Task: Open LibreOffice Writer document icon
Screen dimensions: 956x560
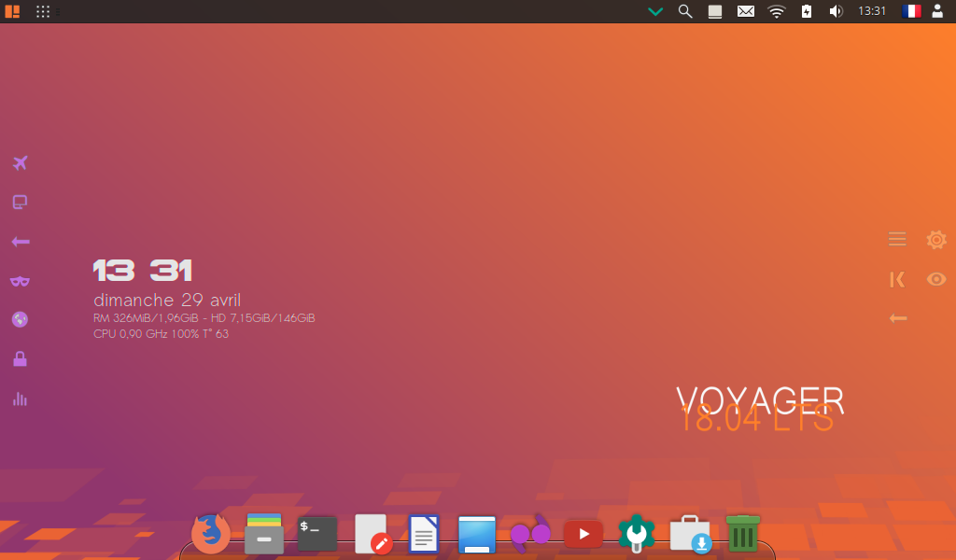Action: [x=424, y=535]
